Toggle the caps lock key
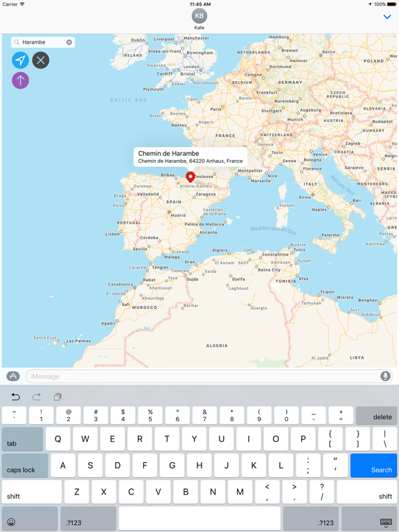Screen dimensions: 399x532 (25, 465)
